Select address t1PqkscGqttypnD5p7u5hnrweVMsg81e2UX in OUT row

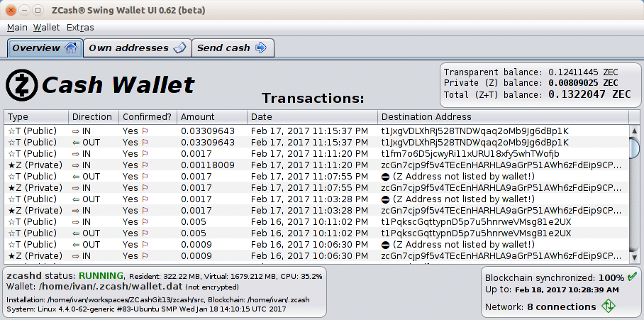click(476, 233)
